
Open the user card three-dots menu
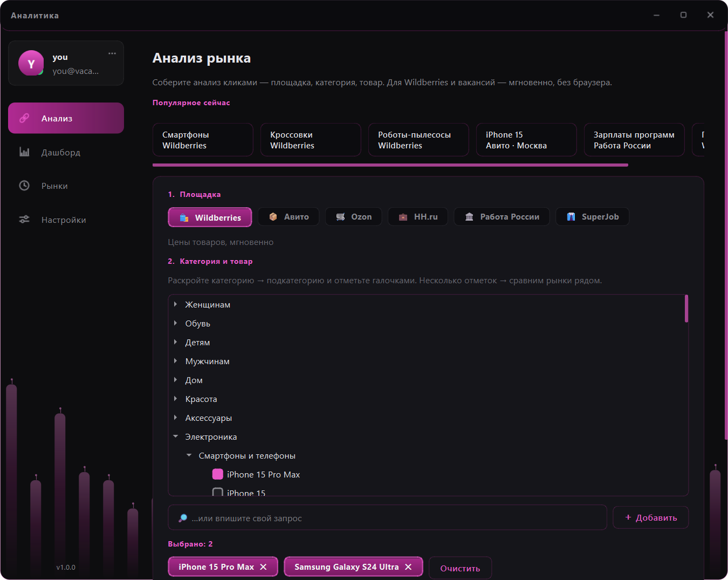point(112,53)
